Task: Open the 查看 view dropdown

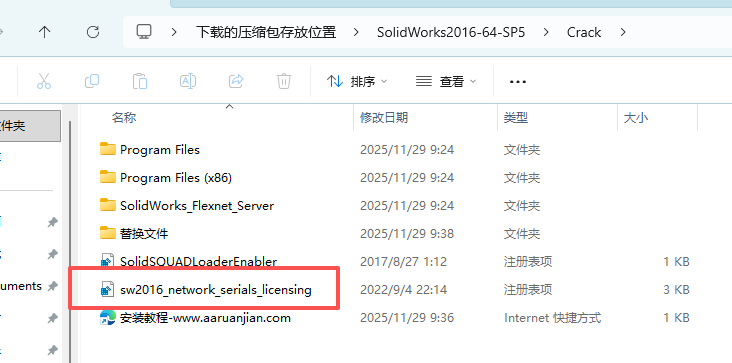Action: click(446, 82)
